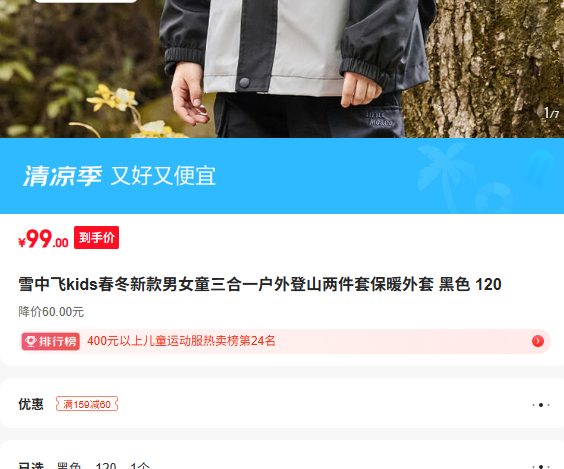Open more options dots in 优惠 row
Viewport: 564px width, 469px height.
point(541,405)
